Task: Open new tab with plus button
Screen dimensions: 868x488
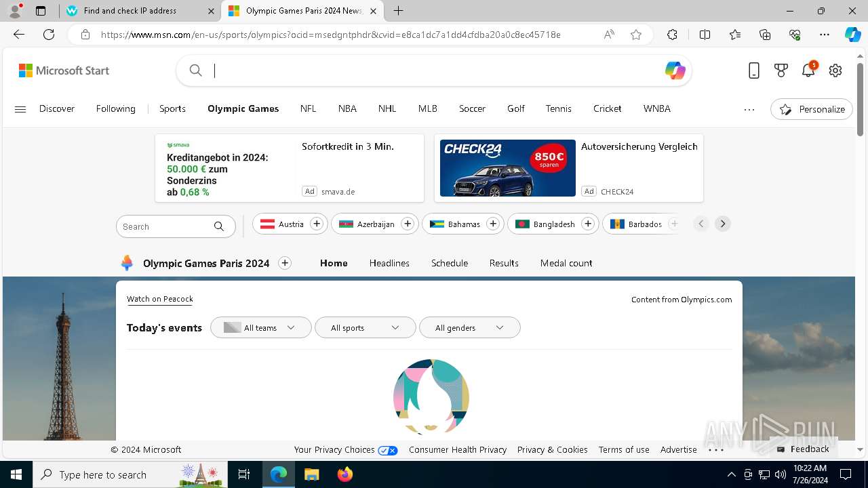Action: click(399, 11)
